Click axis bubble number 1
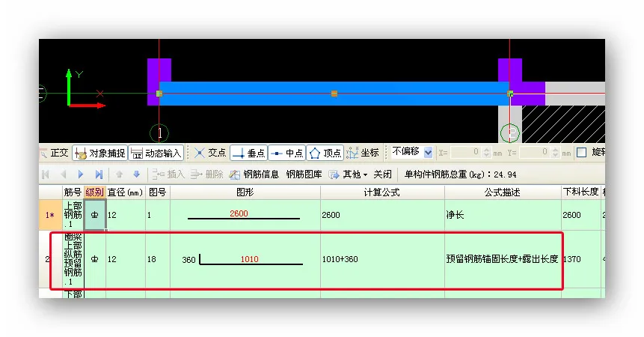The image size is (644, 337). 159,133
